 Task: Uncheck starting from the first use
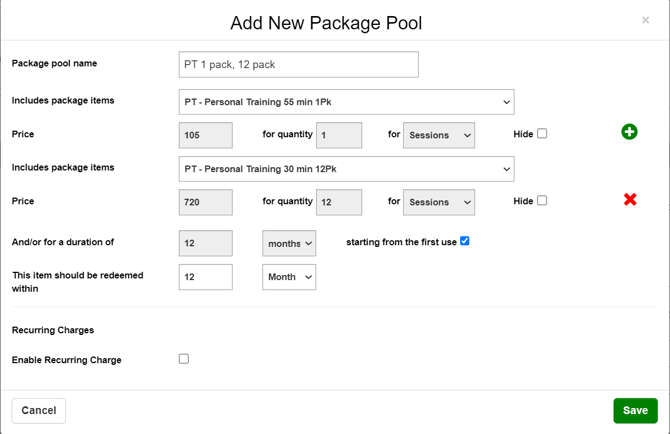(464, 241)
